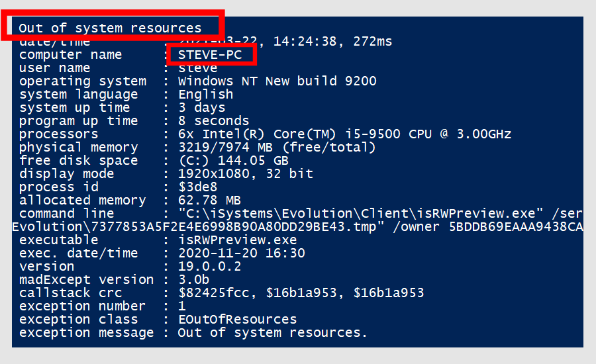
Task: Select the exception class EOutOfResources
Action: pos(237,320)
